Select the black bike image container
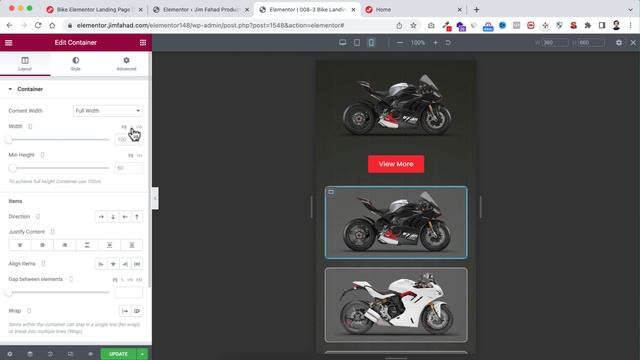Image resolution: width=640 pixels, height=360 pixels. coord(396,222)
